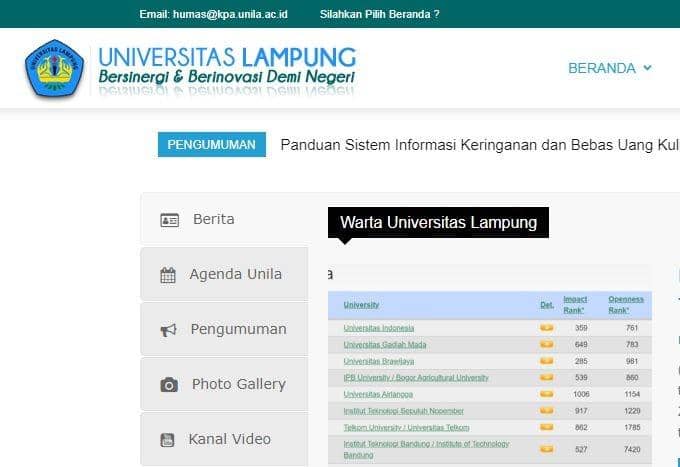Expand the BERANDA dropdown menu
Screen dimensions: 680x467
click(x=610, y=68)
